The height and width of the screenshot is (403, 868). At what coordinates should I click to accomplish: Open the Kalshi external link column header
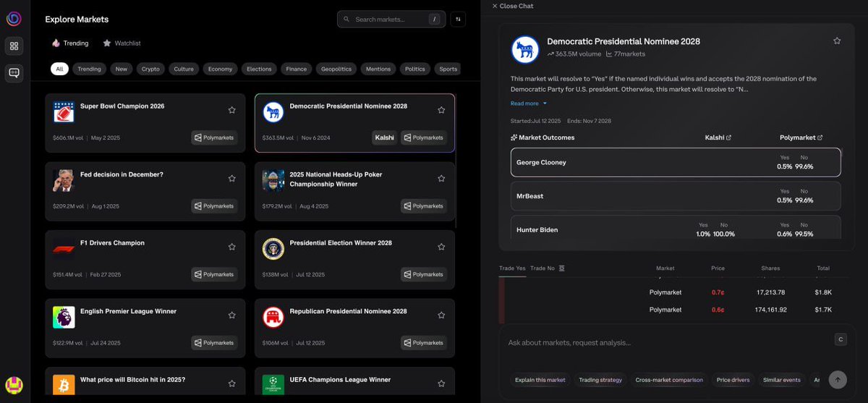[718, 137]
